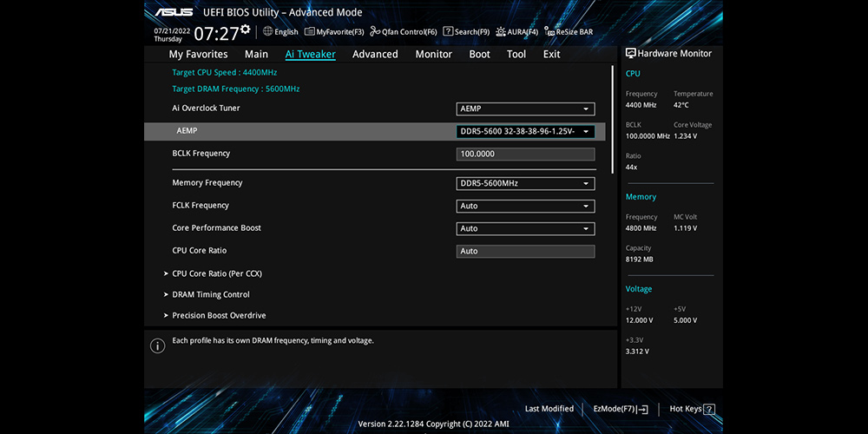Click the Hardware Monitor display icon
Screen dimensions: 868x434
630,53
